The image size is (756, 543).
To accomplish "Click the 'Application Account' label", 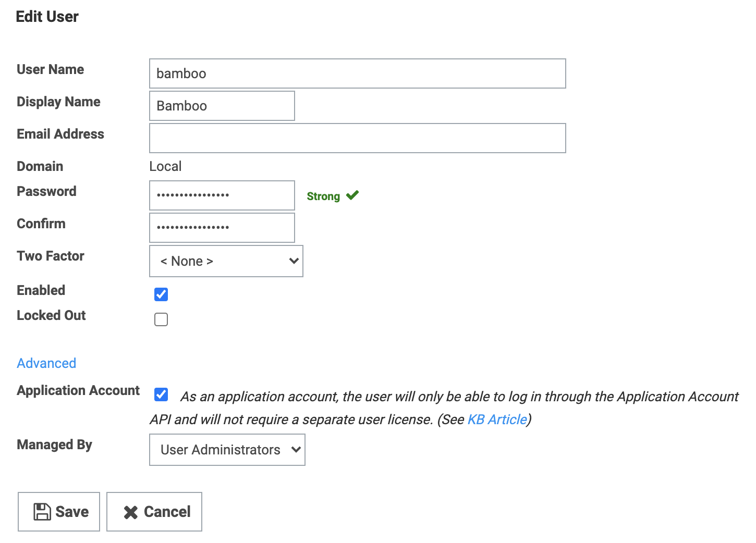I will (x=78, y=390).
